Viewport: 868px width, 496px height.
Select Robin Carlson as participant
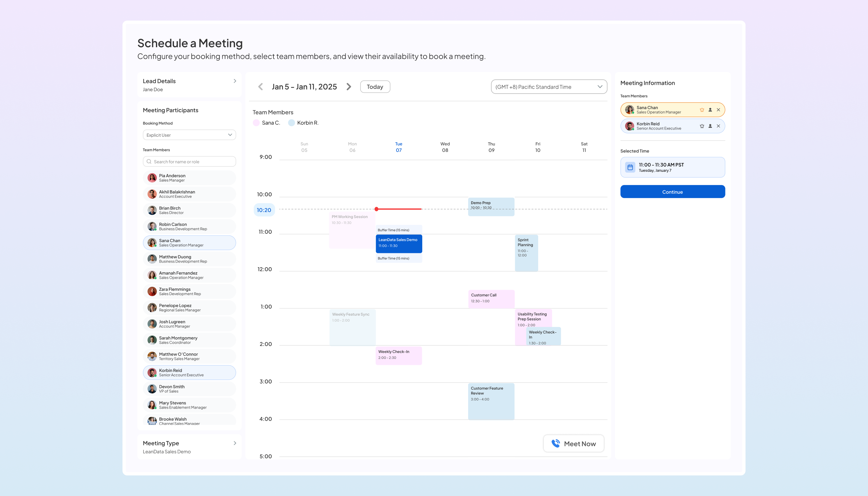(189, 227)
